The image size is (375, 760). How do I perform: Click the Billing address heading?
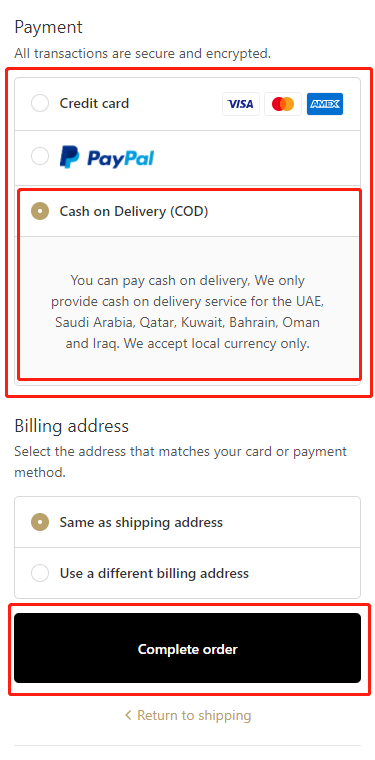[x=72, y=426]
